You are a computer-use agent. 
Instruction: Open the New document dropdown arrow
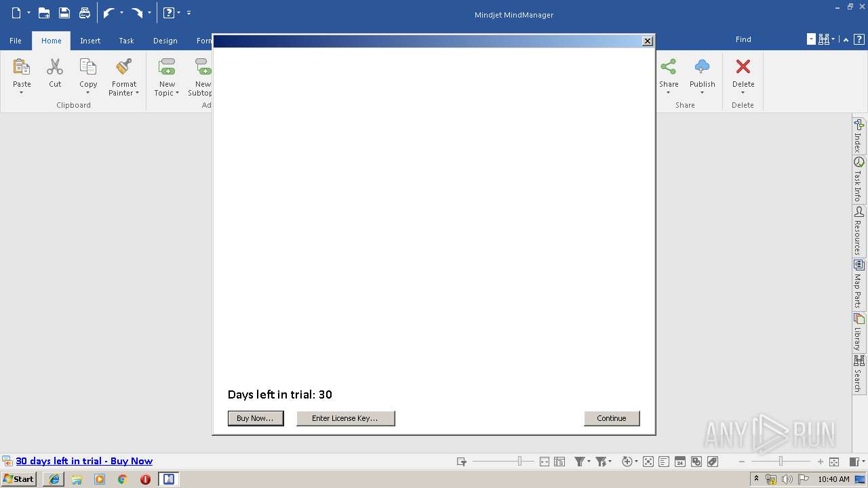coord(28,13)
